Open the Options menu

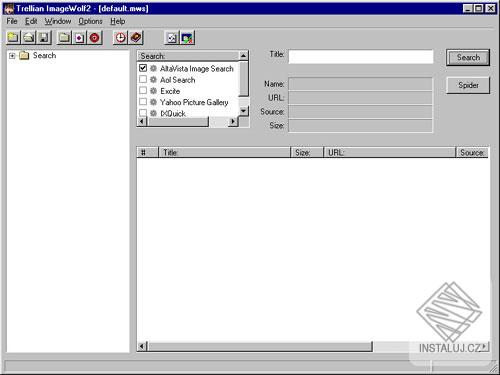tap(90, 21)
